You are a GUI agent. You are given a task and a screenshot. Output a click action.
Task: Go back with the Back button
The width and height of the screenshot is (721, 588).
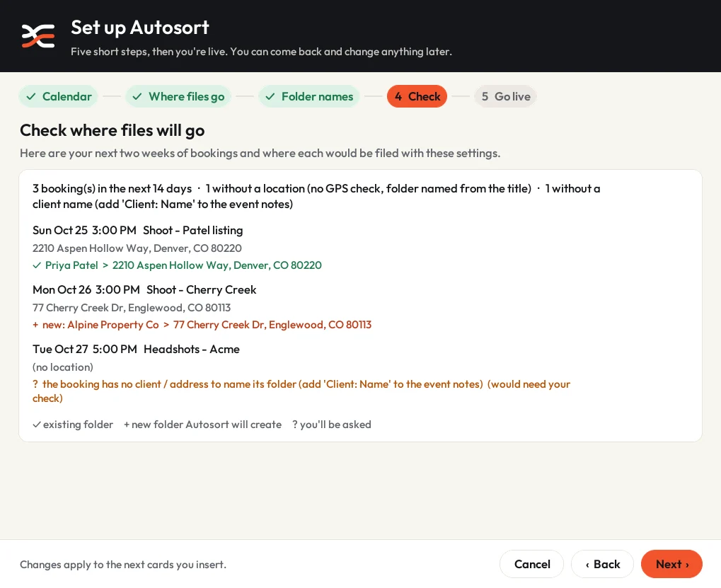tap(602, 564)
